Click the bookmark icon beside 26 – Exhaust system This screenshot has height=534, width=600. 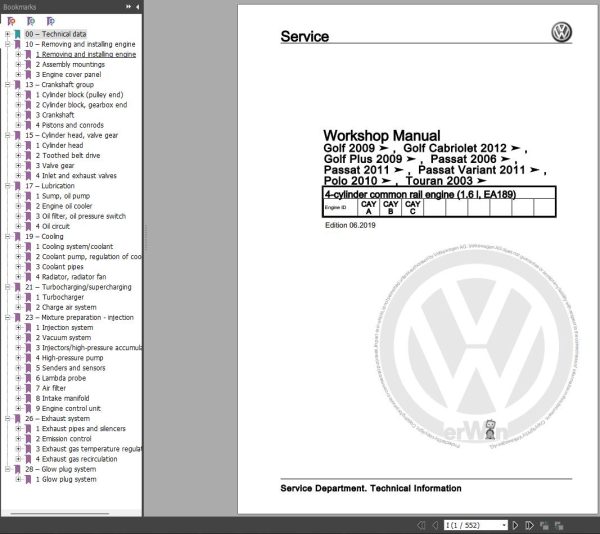[17, 418]
